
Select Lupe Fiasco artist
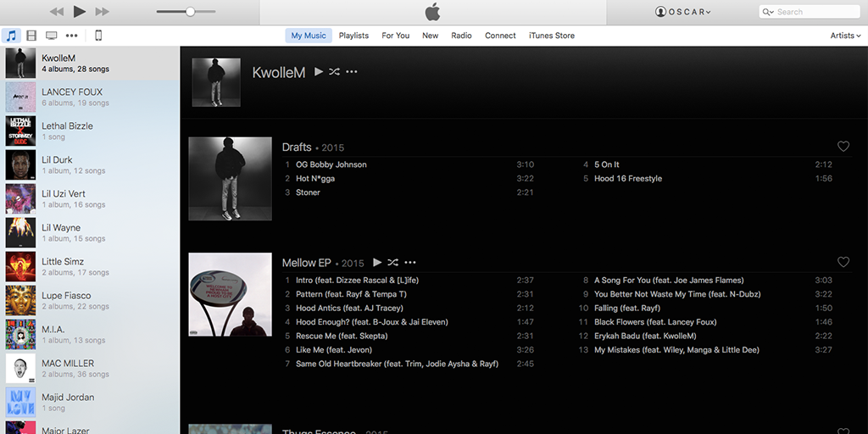click(x=90, y=301)
